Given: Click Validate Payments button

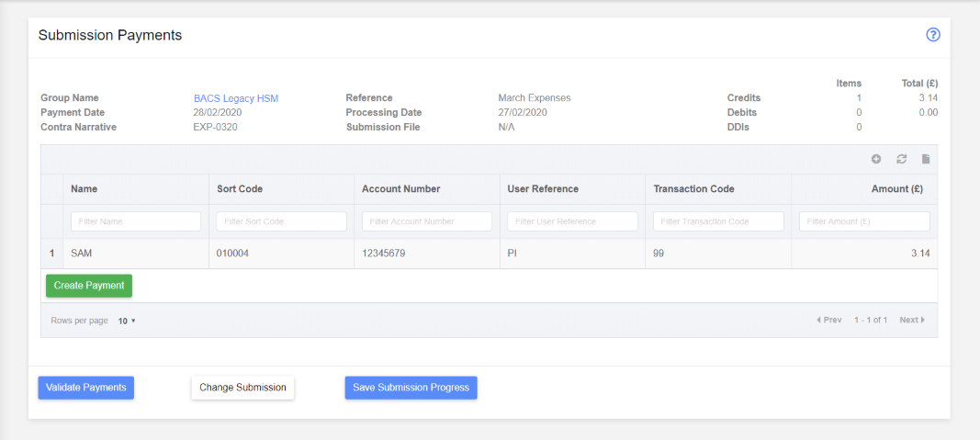Looking at the screenshot, I should [86, 388].
